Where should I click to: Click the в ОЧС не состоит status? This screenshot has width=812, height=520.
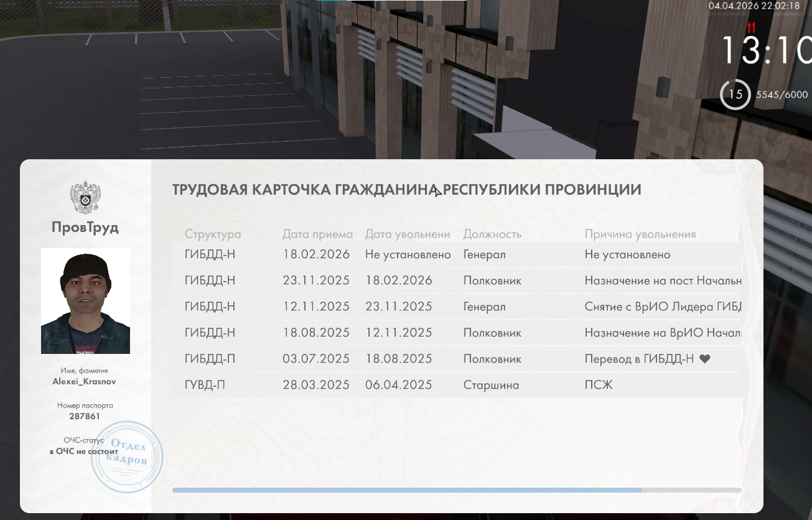pos(83,451)
